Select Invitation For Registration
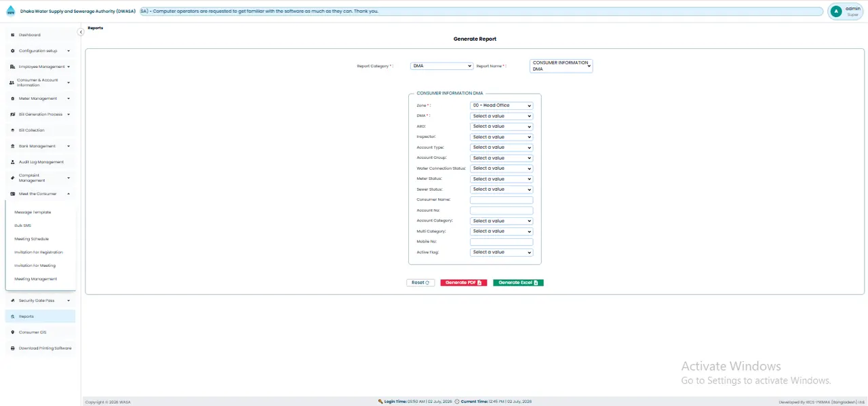 [39, 253]
